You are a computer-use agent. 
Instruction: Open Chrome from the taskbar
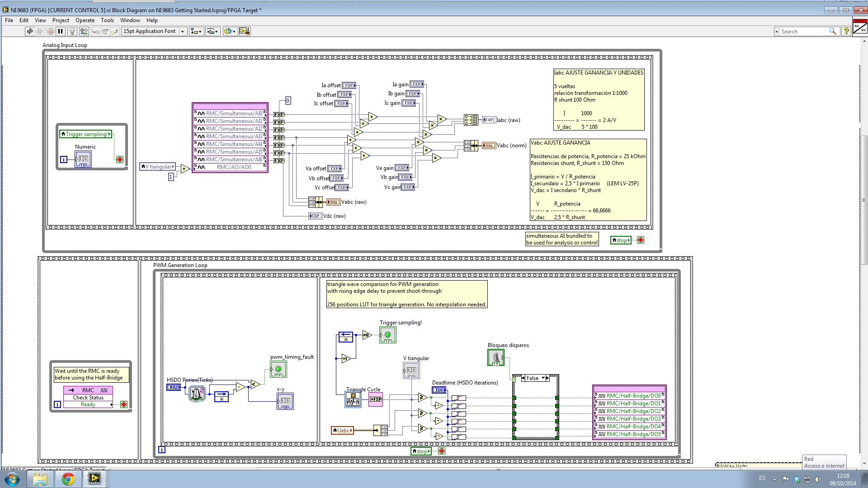click(68, 479)
